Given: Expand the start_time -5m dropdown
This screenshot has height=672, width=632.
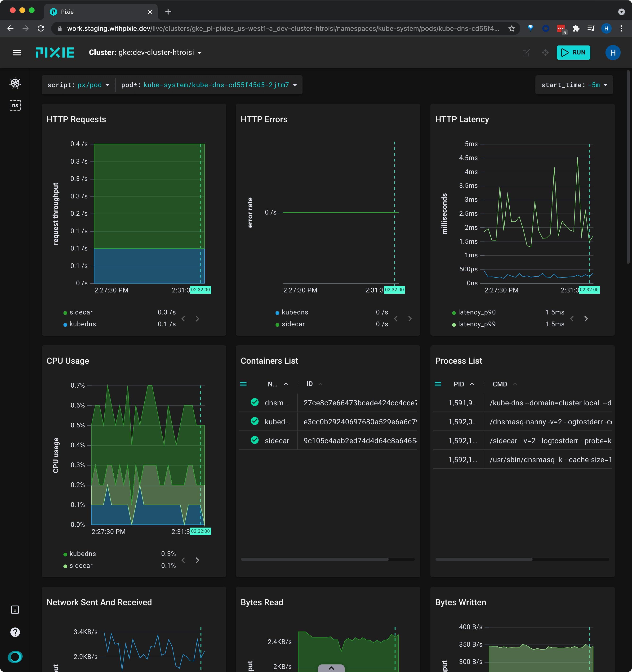Looking at the screenshot, I should click(574, 85).
